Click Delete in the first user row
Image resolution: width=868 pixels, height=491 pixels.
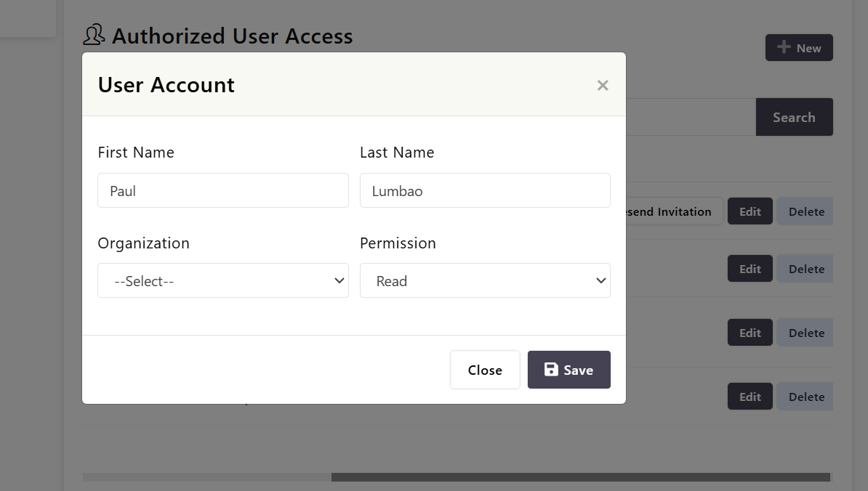[x=805, y=211]
